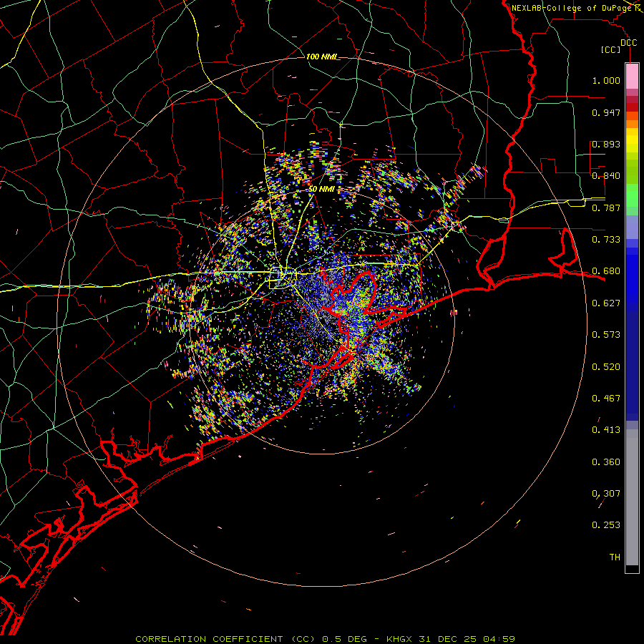Pick the olive-green swatch next to 0.840

tap(632, 172)
